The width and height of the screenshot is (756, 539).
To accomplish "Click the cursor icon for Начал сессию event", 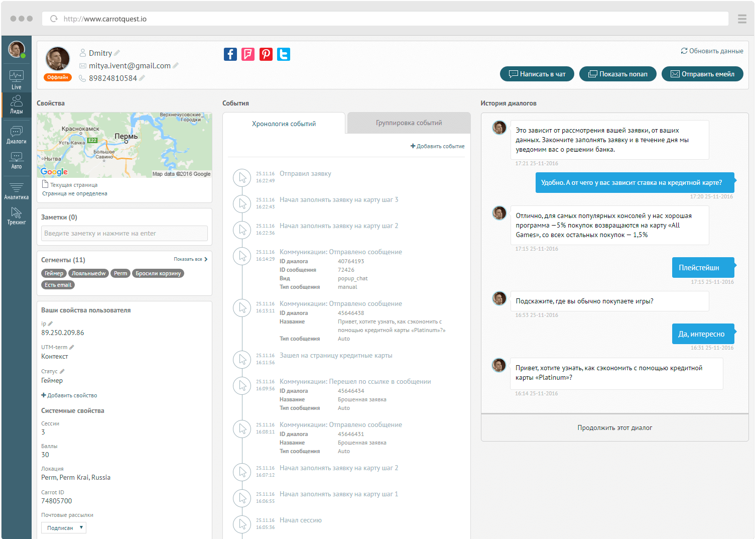I will (x=242, y=524).
